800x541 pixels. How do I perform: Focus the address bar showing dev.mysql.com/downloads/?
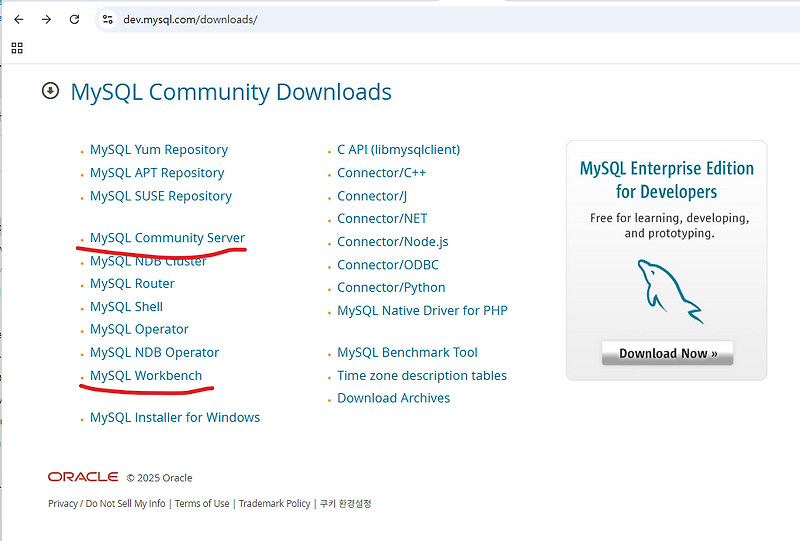(447, 19)
